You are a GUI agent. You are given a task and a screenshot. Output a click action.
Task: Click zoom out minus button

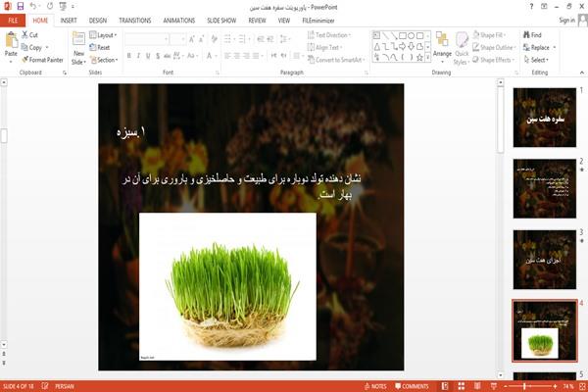pos(506,386)
